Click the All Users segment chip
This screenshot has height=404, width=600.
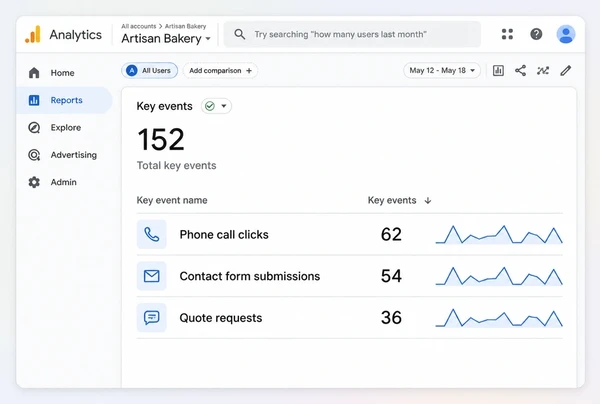coord(150,70)
